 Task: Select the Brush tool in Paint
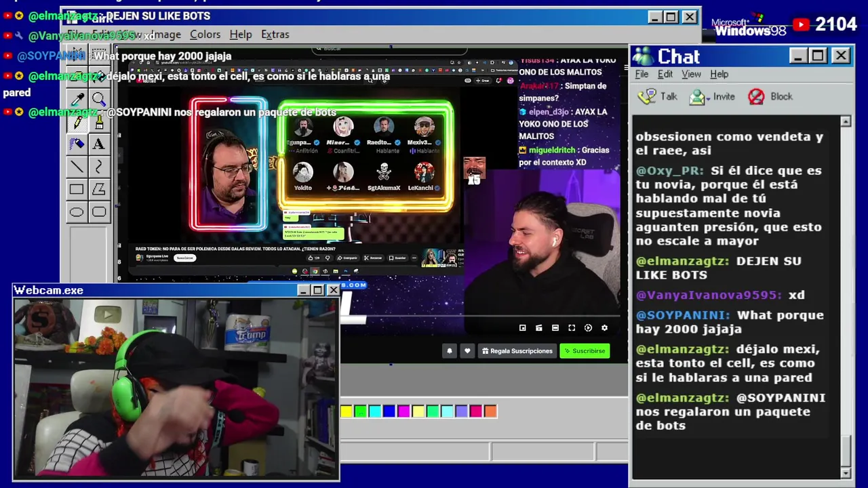[x=99, y=122]
